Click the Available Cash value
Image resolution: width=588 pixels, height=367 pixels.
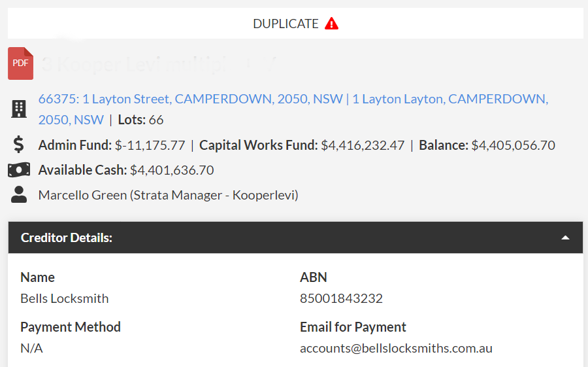point(172,170)
